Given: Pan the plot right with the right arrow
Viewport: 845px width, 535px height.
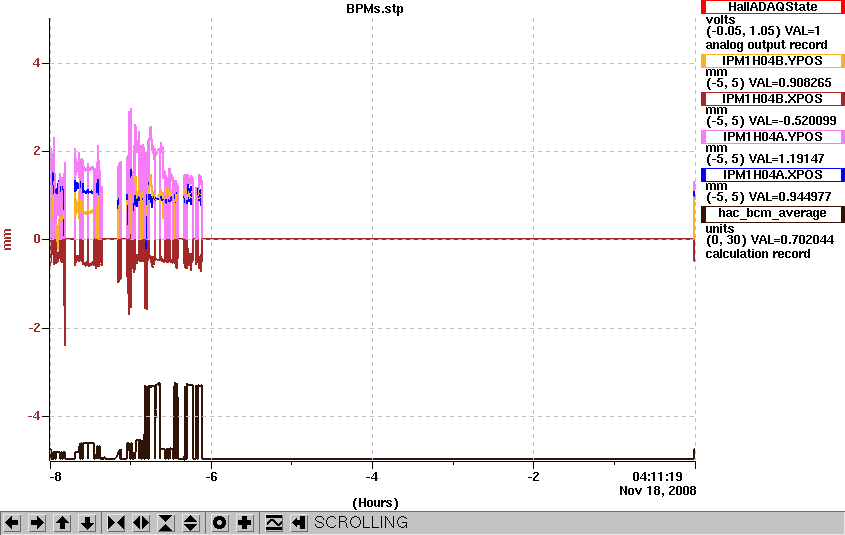Looking at the screenshot, I should tap(37, 523).
